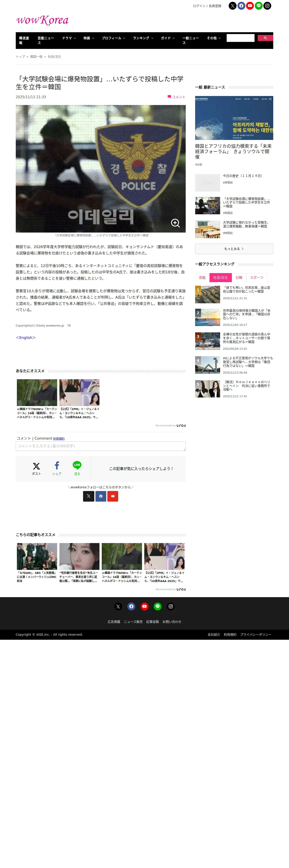
Task: Open the "性的暴行被害を告白" recommended article
Action: coord(79,563)
